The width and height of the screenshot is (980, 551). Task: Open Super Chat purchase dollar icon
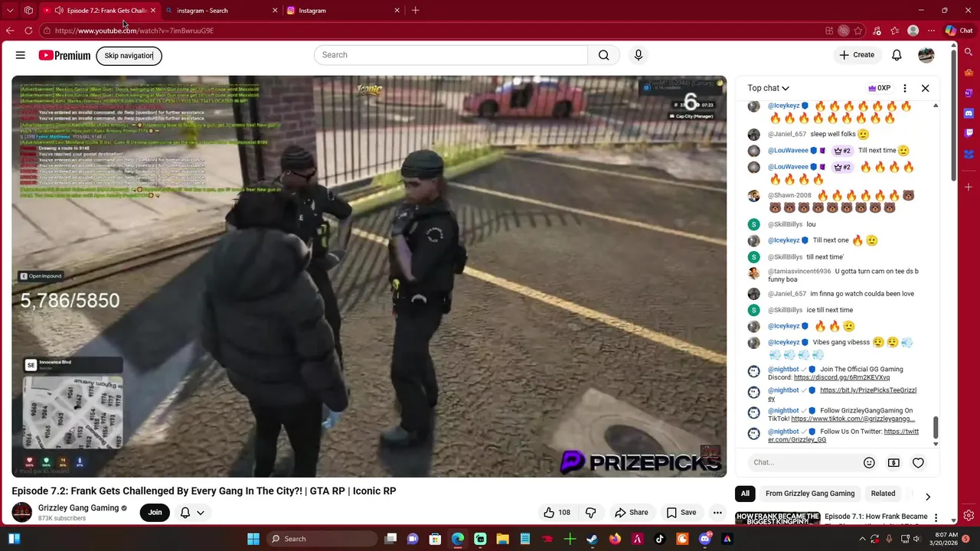[893, 462]
